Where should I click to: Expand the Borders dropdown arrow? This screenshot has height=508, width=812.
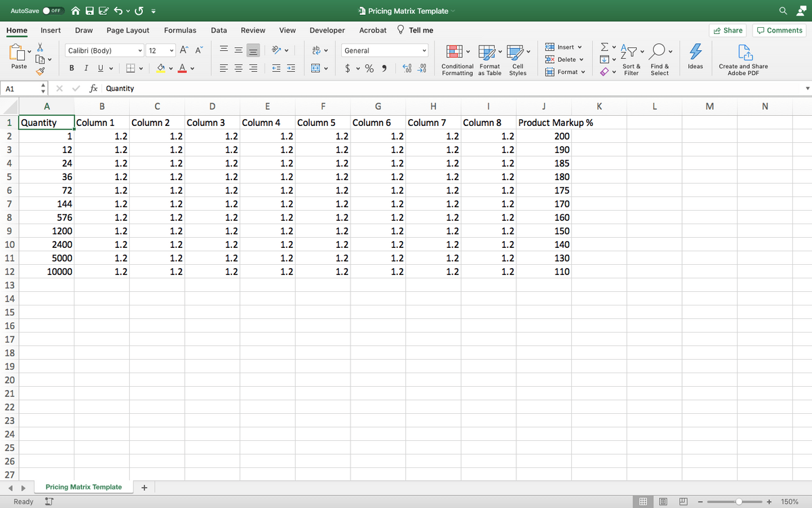(141, 68)
